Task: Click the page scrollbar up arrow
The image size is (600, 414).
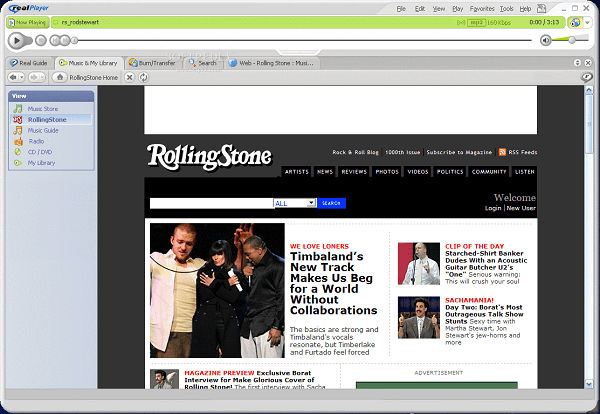Action: click(589, 90)
